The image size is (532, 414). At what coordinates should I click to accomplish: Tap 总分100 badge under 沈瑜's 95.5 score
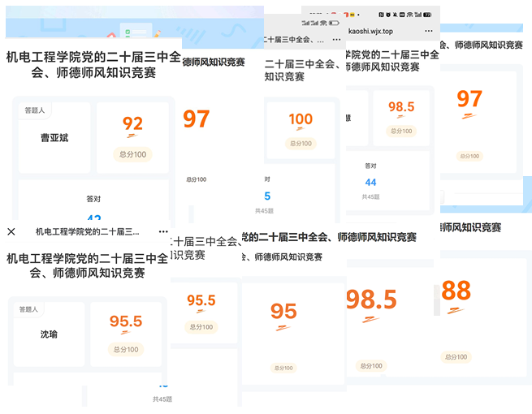click(126, 349)
